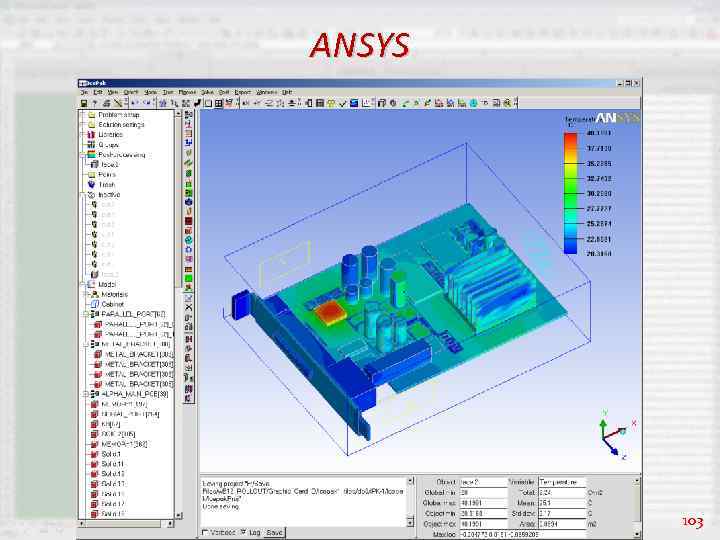Expand the Problem setup tree node
Screen dimensions: 720x540
(83, 114)
